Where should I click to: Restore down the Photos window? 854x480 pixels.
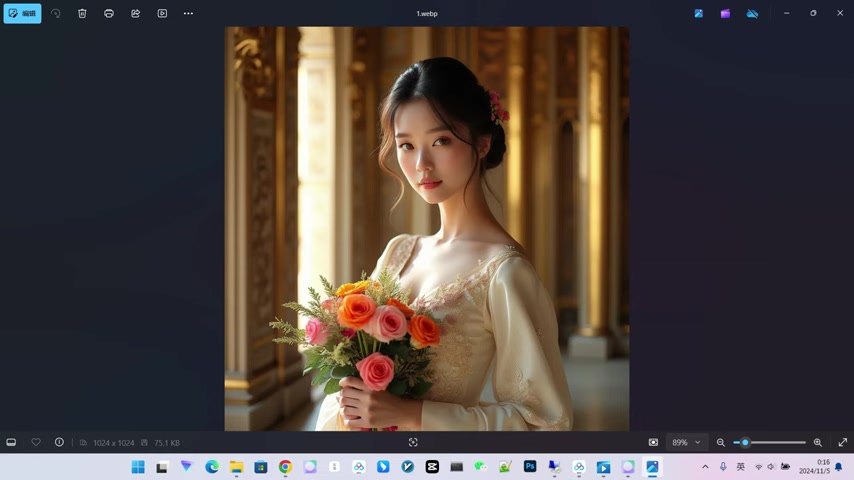click(x=813, y=13)
